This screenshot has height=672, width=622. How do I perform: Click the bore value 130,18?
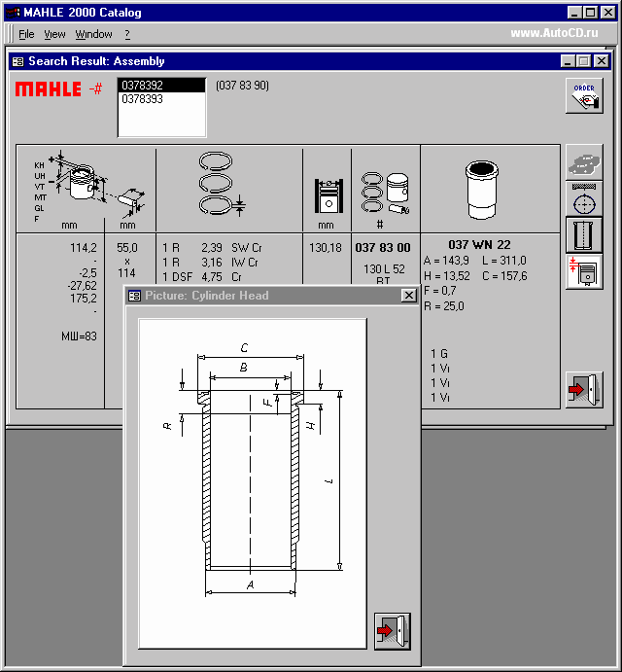coord(326,248)
